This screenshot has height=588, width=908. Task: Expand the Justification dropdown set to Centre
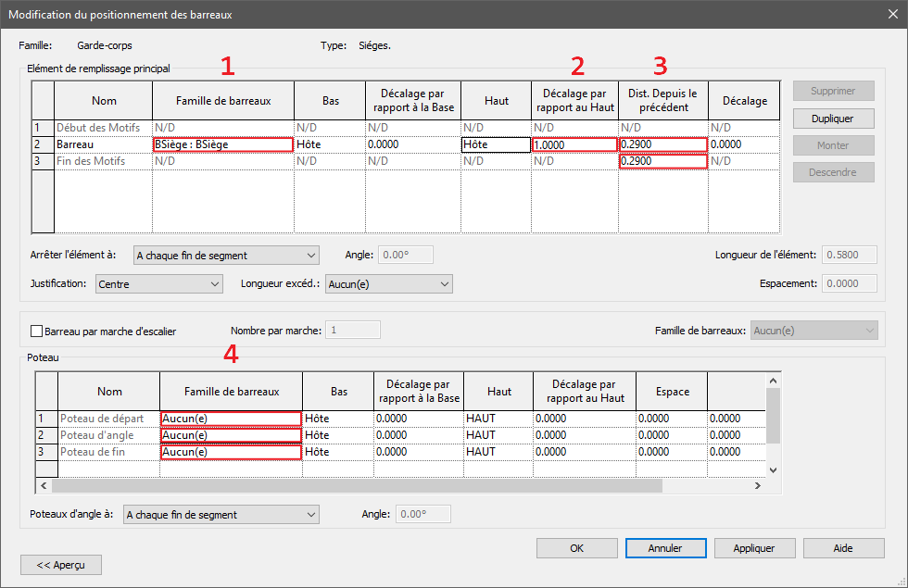[158, 284]
